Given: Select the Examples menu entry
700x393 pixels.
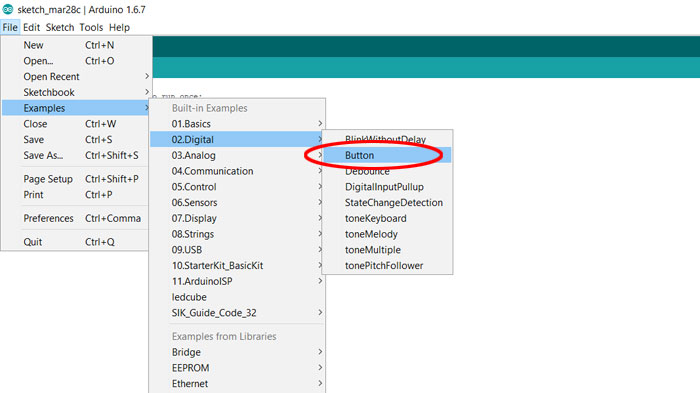Looking at the screenshot, I should pos(76,108).
